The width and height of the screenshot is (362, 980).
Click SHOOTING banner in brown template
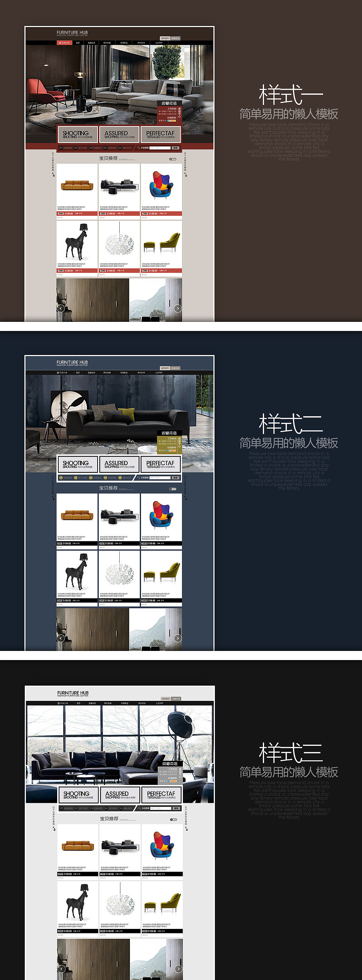pos(78,134)
